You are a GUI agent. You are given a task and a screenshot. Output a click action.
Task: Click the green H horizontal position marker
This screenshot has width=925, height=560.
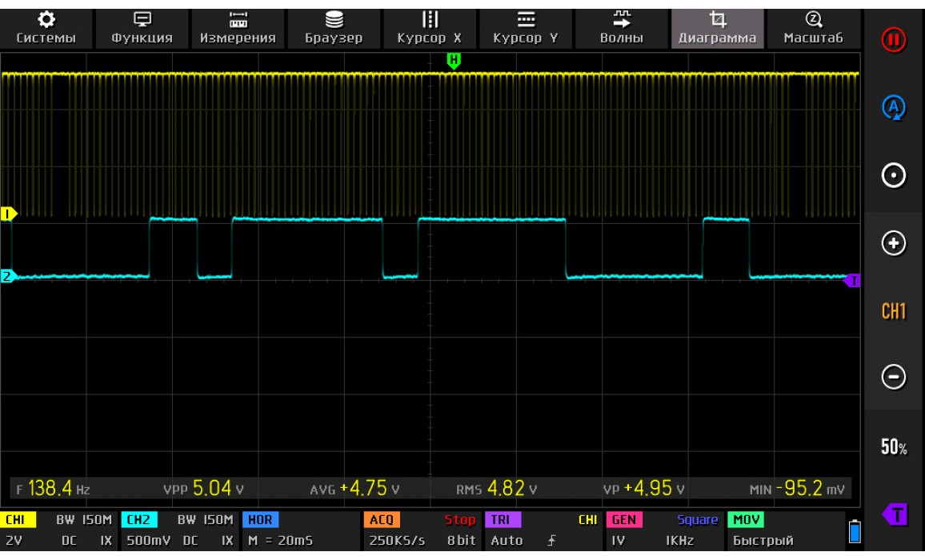point(454,61)
